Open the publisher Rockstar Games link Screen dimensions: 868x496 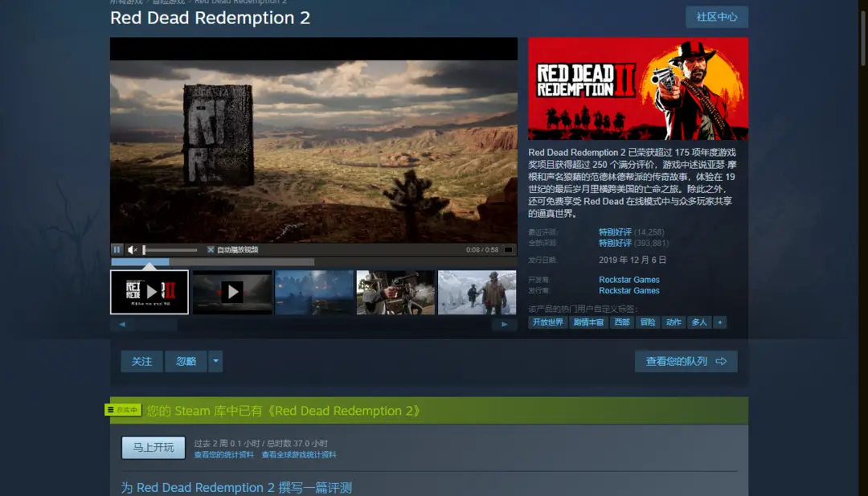click(x=628, y=291)
